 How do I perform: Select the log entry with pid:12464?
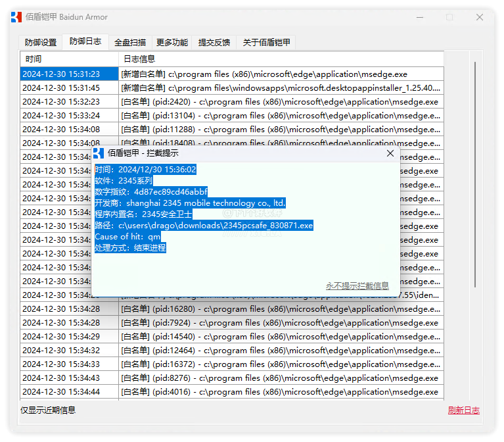tap(232, 351)
